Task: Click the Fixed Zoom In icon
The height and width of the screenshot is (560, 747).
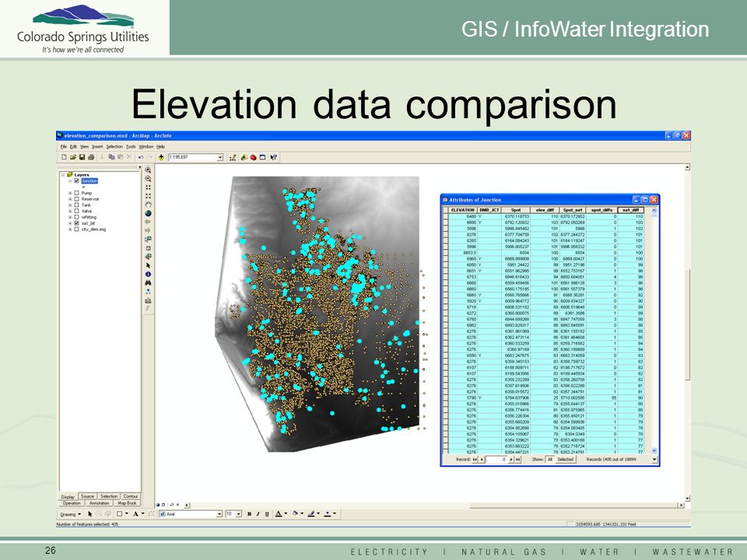Action: 148,187
